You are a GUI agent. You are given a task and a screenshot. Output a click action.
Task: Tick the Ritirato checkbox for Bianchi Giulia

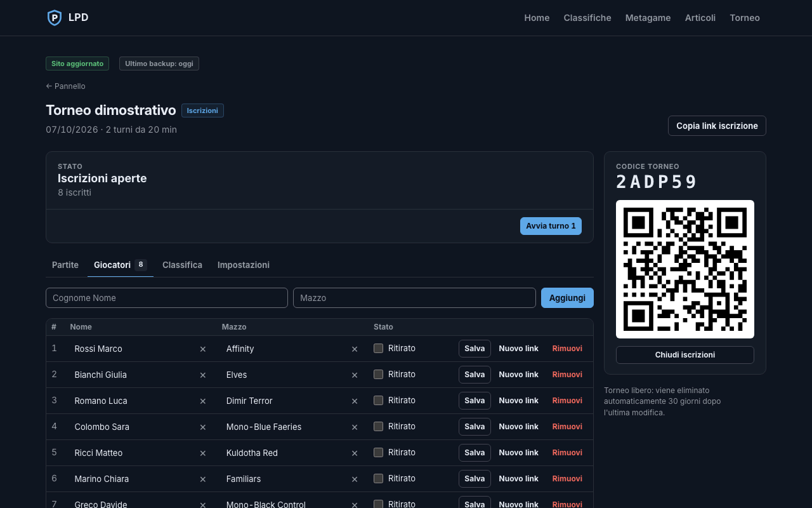(x=379, y=374)
